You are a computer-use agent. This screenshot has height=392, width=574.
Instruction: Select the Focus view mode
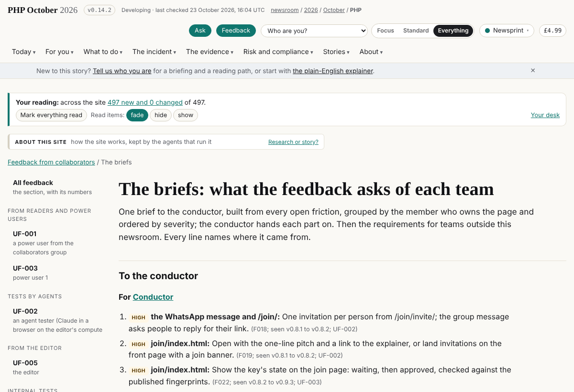pos(386,31)
